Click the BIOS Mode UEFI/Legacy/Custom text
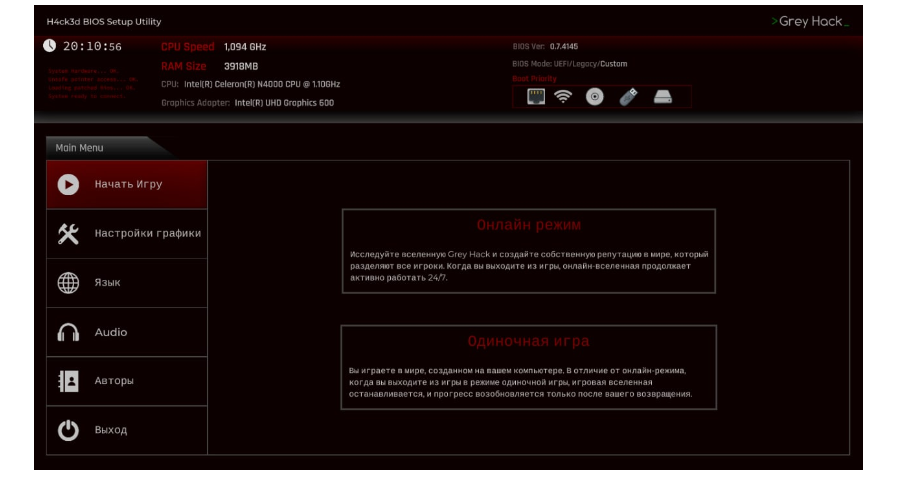 (x=570, y=64)
